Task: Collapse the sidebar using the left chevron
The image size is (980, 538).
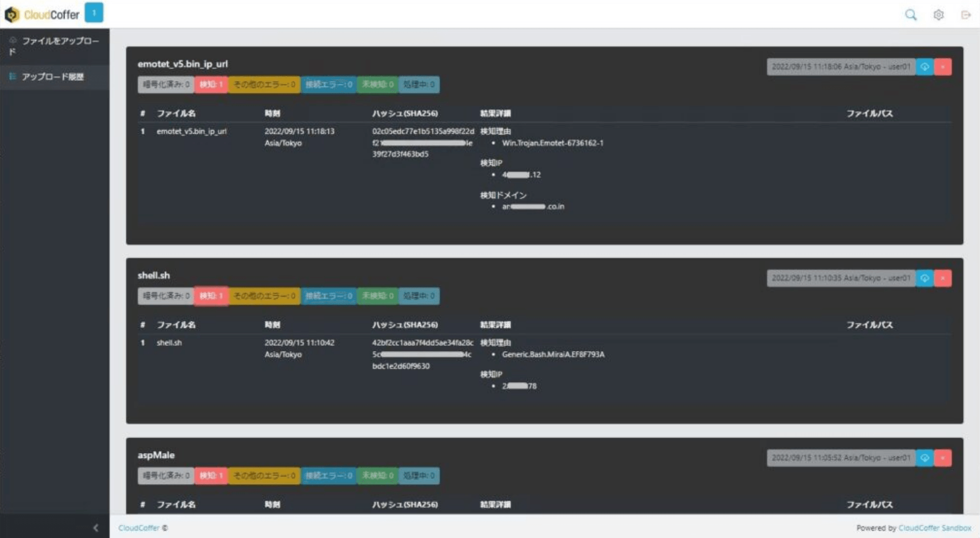Action: [96, 528]
